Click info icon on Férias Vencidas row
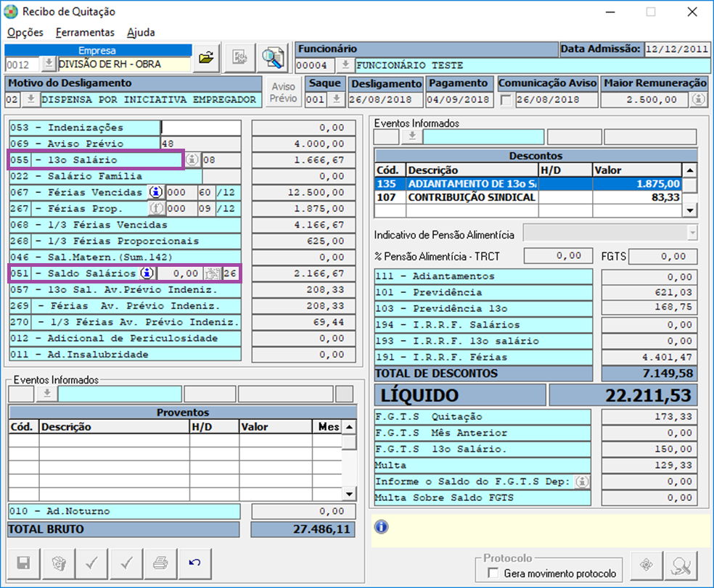 tap(156, 193)
